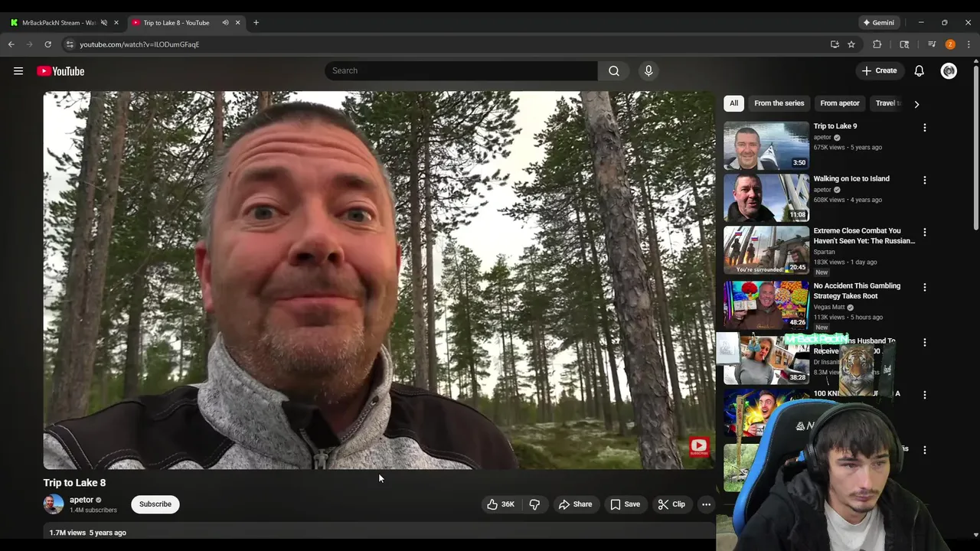Start voice search with microphone icon

point(648,70)
